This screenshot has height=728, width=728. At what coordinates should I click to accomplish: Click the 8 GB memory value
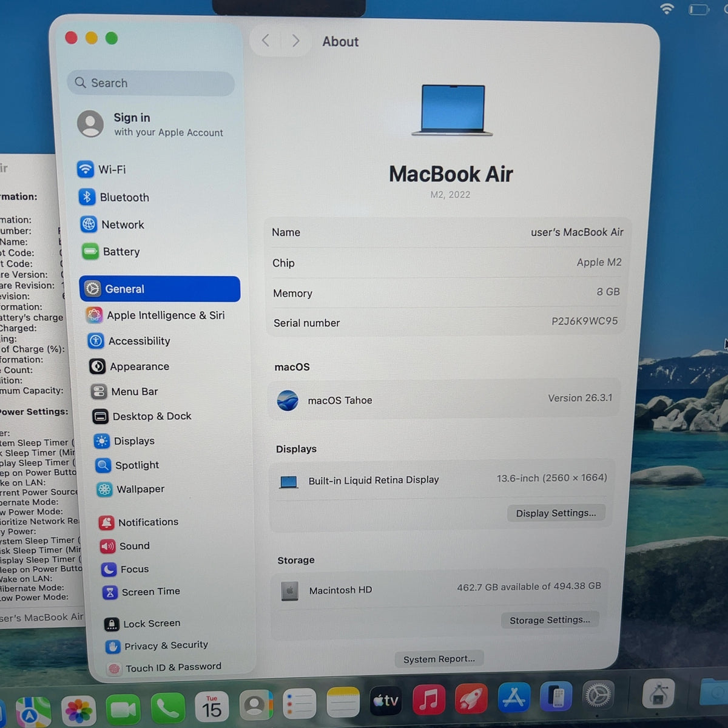click(x=608, y=292)
